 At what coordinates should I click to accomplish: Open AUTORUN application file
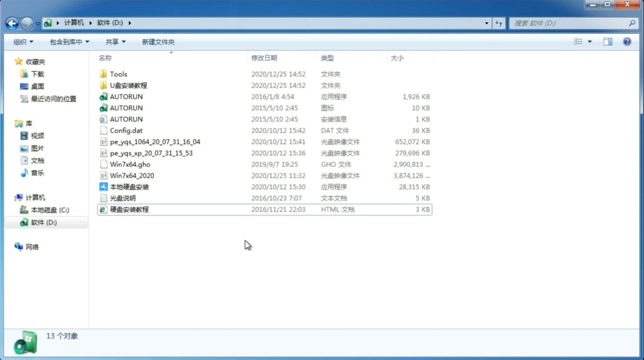pos(126,96)
